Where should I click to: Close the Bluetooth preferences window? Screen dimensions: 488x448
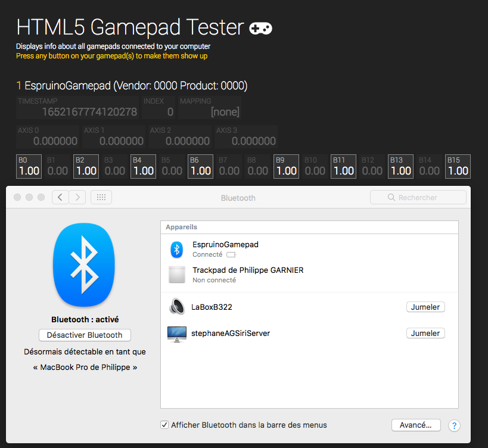pos(17,197)
